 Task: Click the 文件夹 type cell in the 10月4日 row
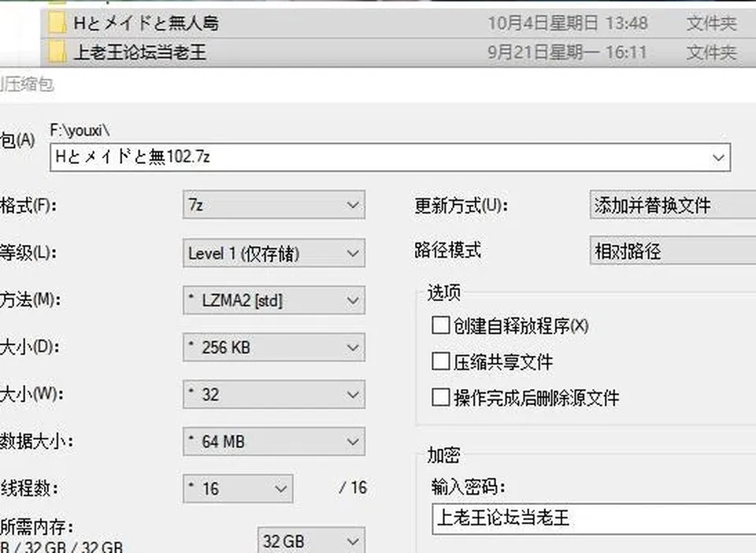click(x=712, y=23)
